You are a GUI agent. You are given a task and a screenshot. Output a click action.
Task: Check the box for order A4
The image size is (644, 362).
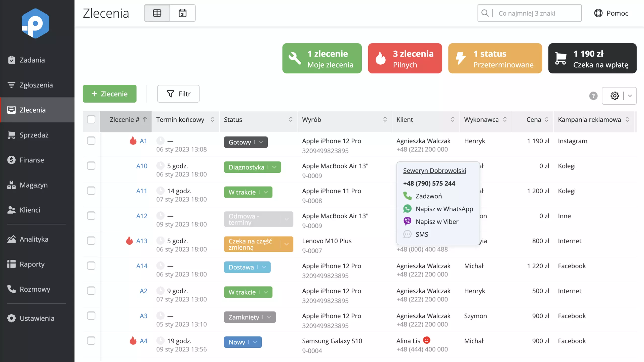(x=91, y=341)
